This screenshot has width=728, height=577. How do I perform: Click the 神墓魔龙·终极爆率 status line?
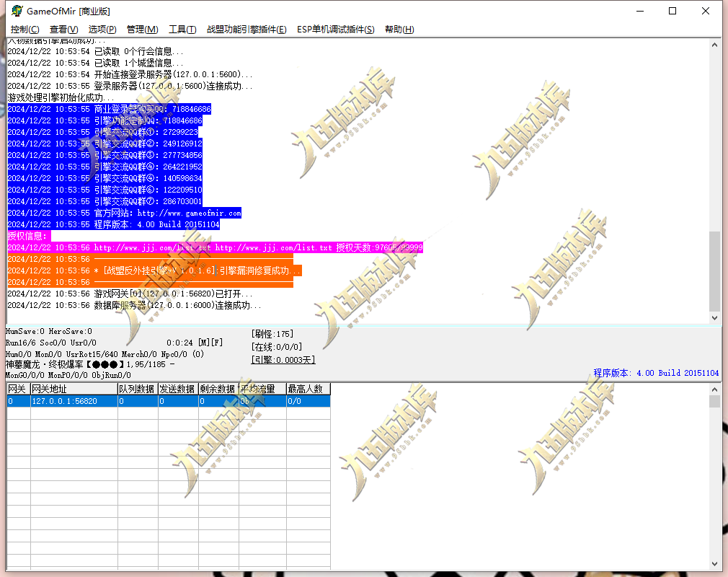pos(90,364)
